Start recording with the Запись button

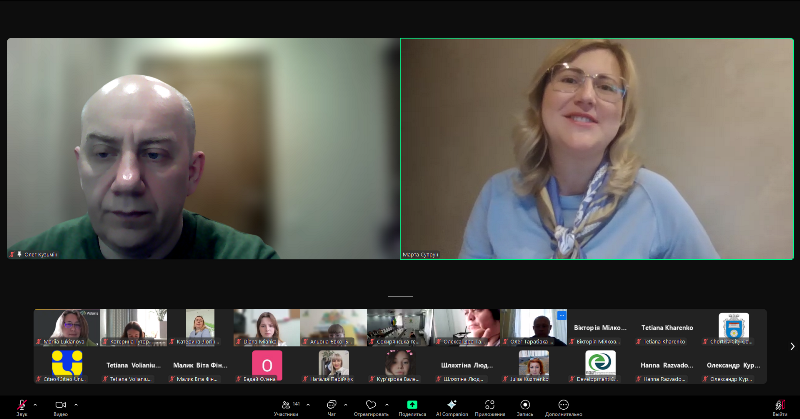[x=525, y=407]
